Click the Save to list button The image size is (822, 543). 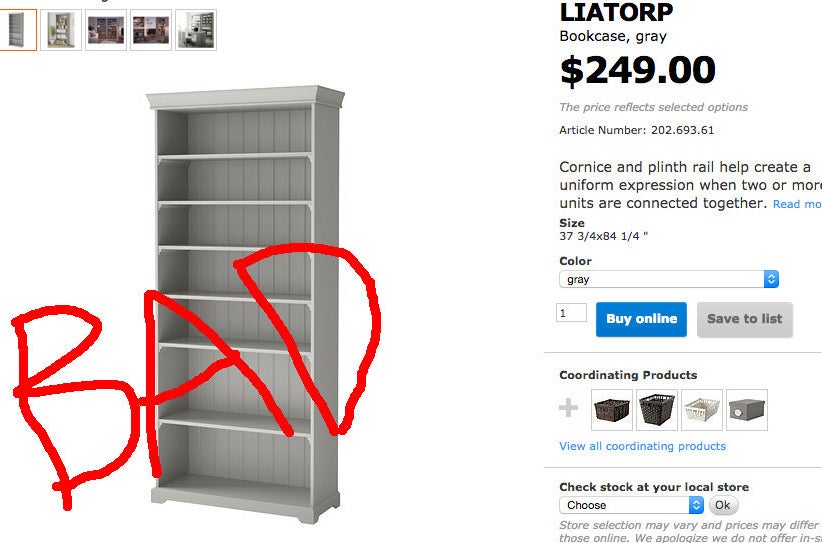coord(744,319)
